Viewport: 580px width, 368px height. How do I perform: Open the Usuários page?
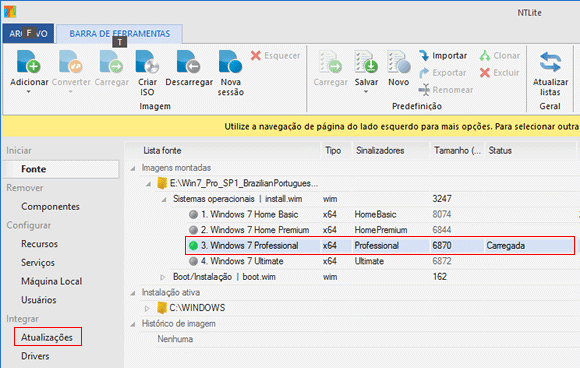pos(39,300)
